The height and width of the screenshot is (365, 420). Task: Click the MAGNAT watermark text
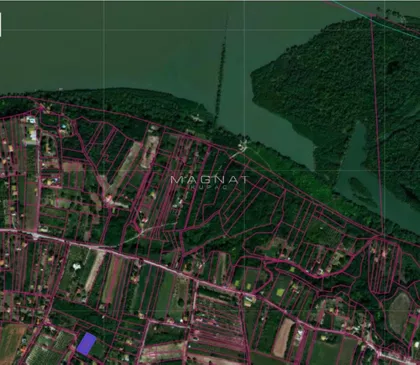(210, 180)
